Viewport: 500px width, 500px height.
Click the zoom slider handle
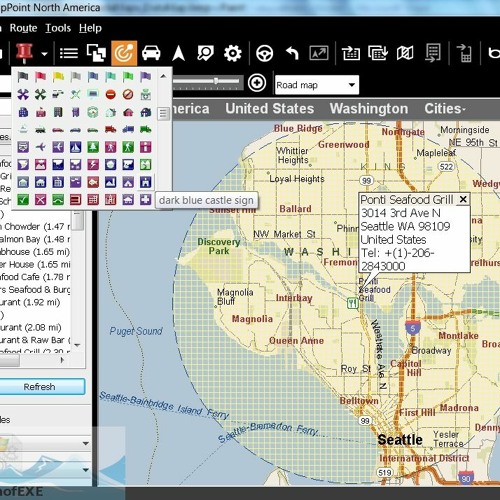point(216,81)
